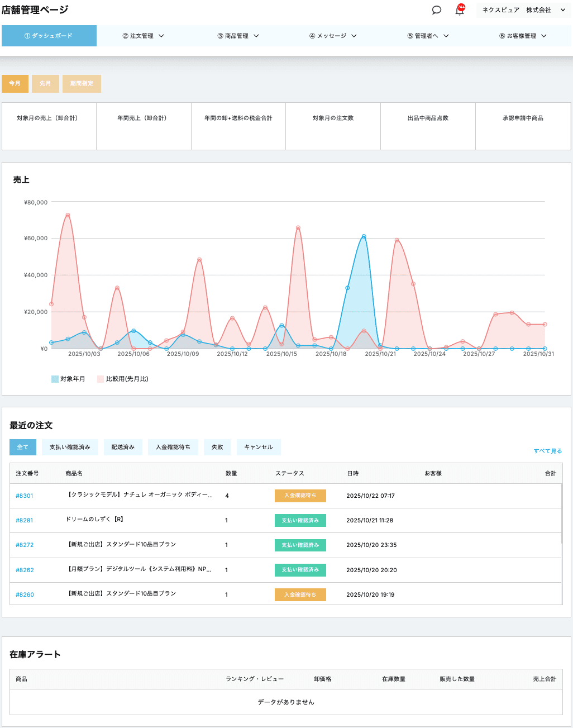Click the notification bell icon
573x728 pixels.
pyautogui.click(x=460, y=11)
